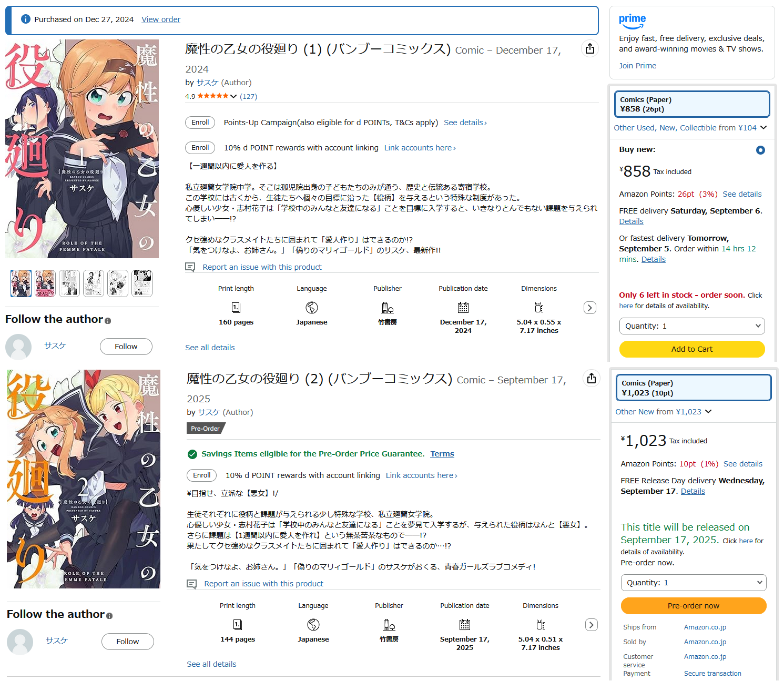Click the Secure transaction link
The image size is (784, 681).
pyautogui.click(x=712, y=673)
